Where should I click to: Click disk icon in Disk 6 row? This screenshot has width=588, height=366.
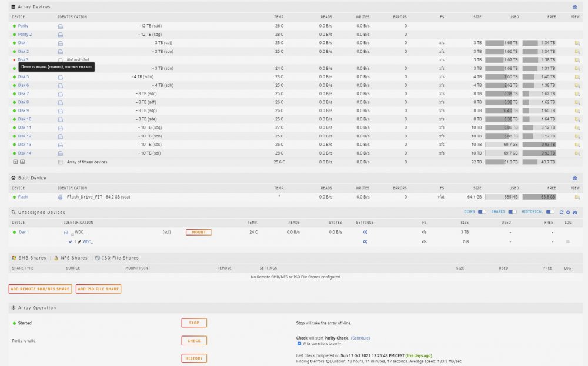(60, 85)
